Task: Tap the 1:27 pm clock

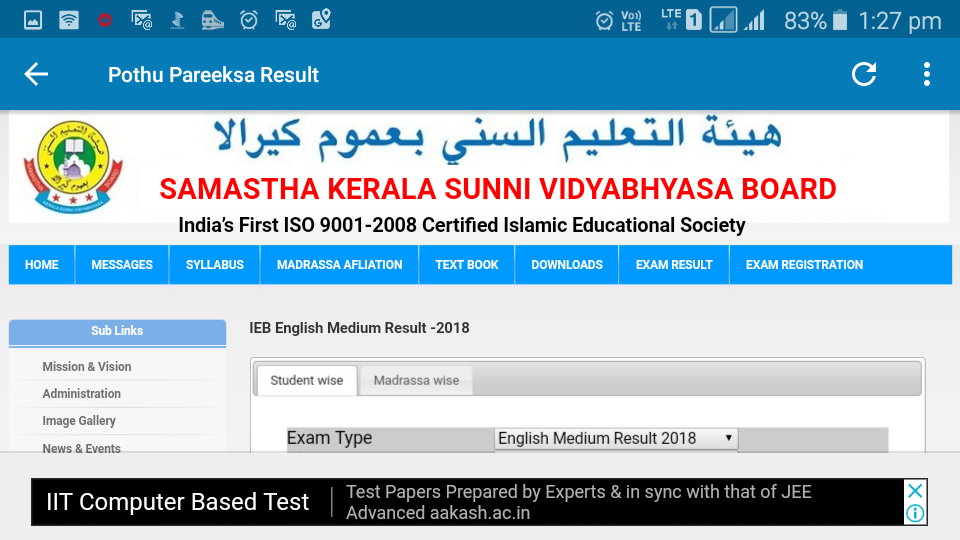Action: (899, 21)
